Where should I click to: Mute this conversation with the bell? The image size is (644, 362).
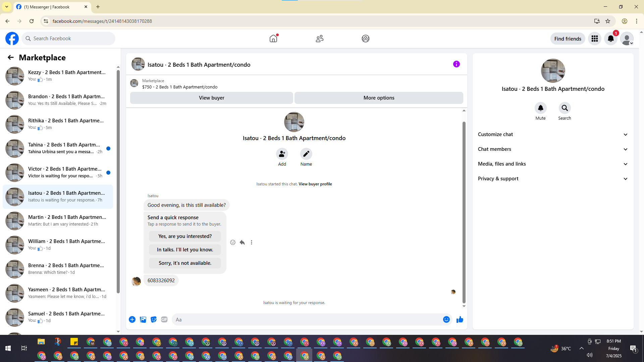(x=540, y=108)
